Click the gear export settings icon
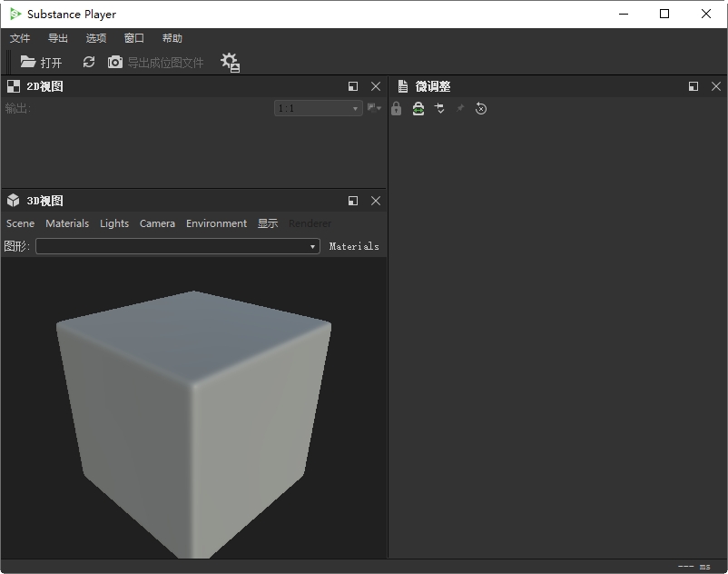Screen dimensions: 728x574 pyautogui.click(x=230, y=62)
